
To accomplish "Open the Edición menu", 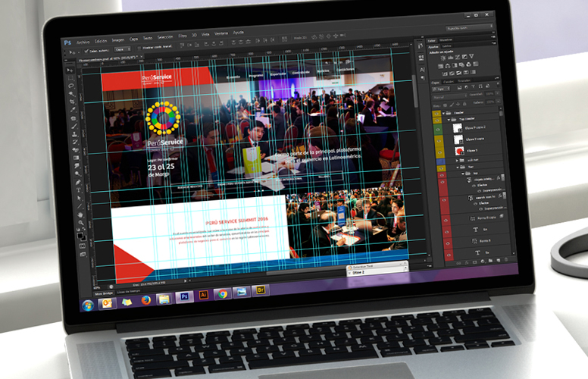I will pyautogui.click(x=101, y=41).
